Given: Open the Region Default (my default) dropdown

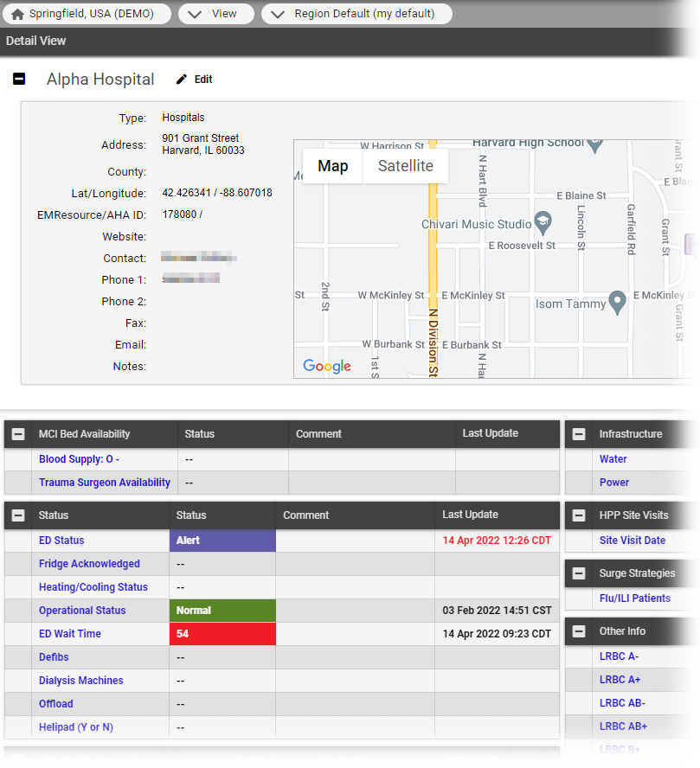Looking at the screenshot, I should [x=356, y=13].
